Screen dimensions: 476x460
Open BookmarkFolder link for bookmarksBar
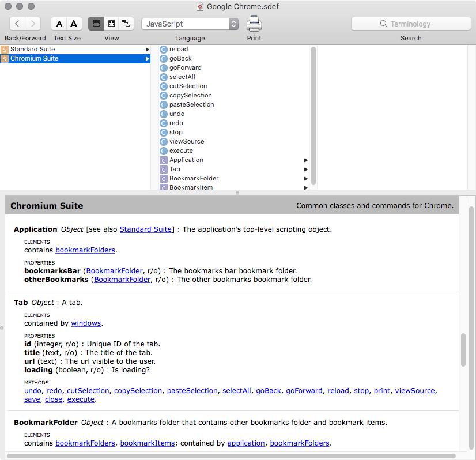pyautogui.click(x=115, y=270)
